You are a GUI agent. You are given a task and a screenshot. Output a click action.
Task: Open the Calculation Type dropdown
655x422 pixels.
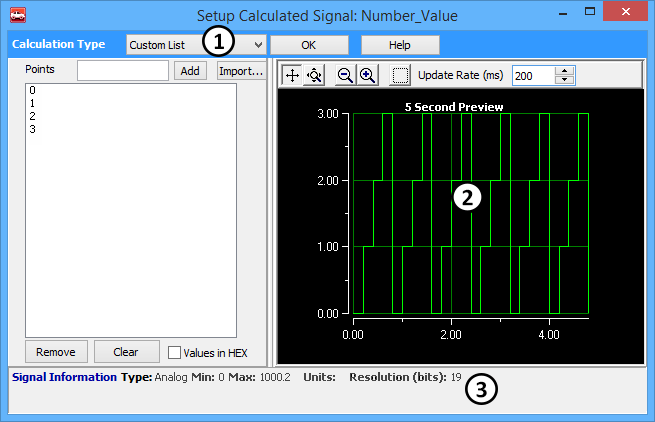click(258, 45)
